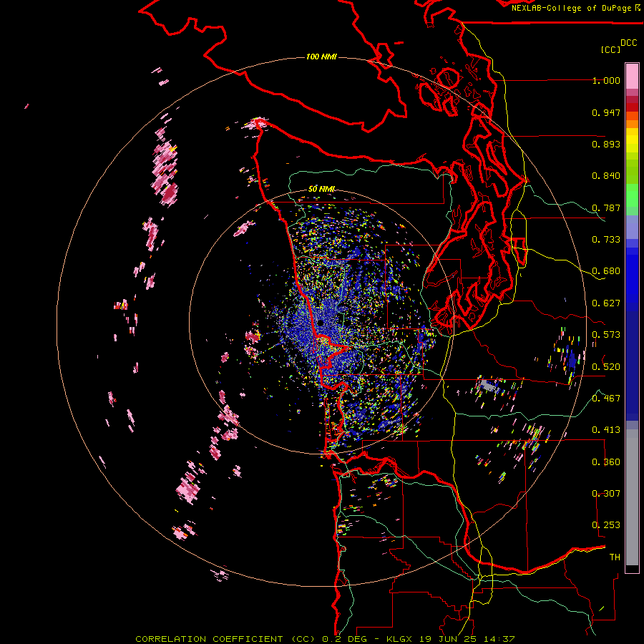Click the 0.787 scale value
The width and height of the screenshot is (644, 644).
(606, 208)
